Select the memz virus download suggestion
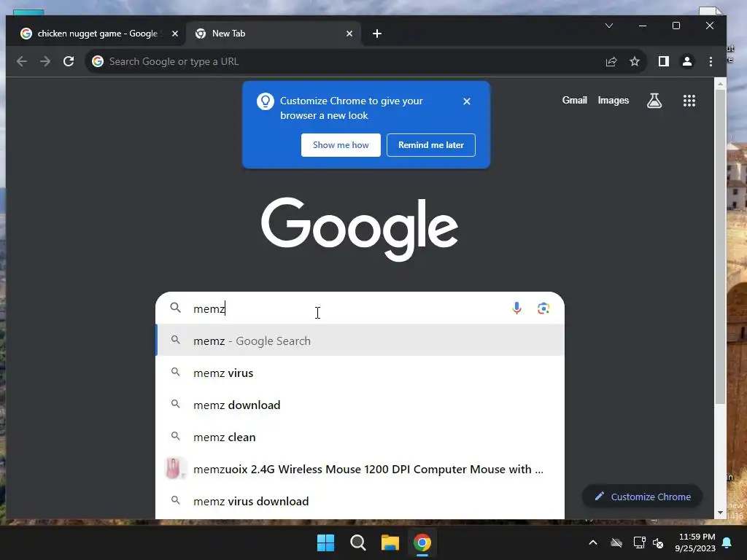 (360, 501)
